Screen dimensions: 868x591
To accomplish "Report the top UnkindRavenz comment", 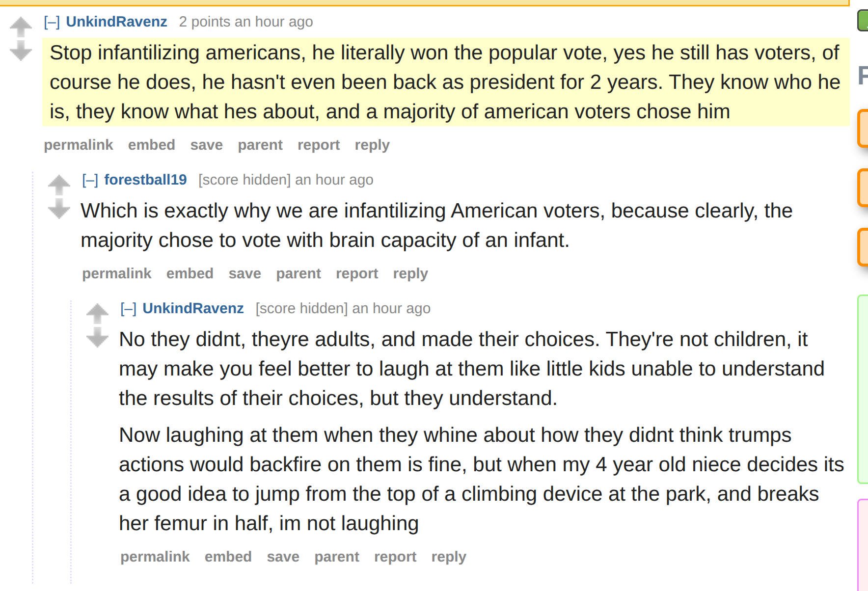I will pyautogui.click(x=319, y=145).
